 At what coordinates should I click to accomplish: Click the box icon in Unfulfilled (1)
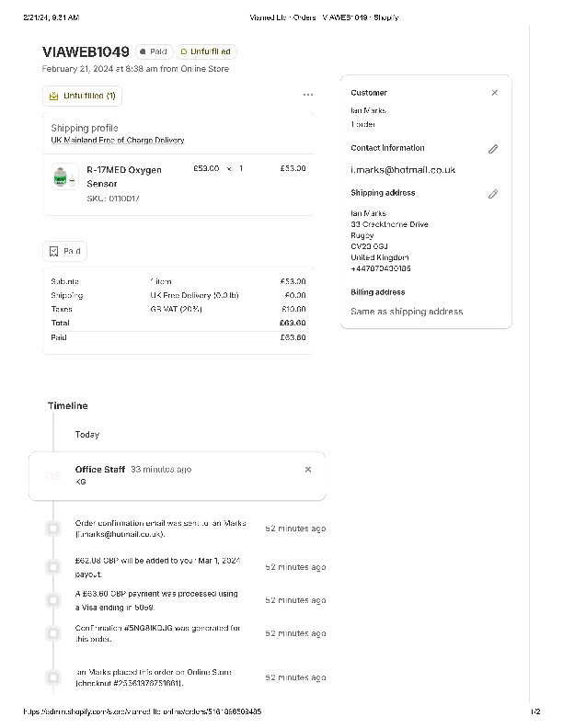point(54,96)
